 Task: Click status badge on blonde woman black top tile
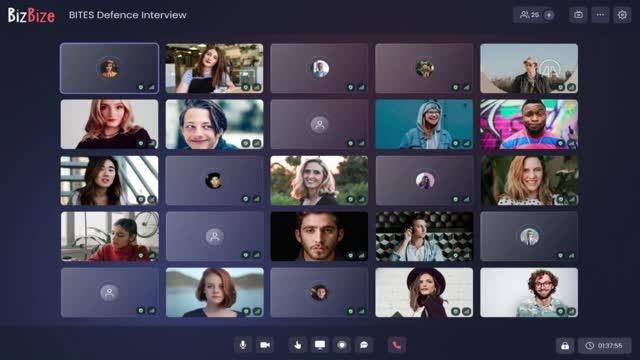tap(141, 143)
